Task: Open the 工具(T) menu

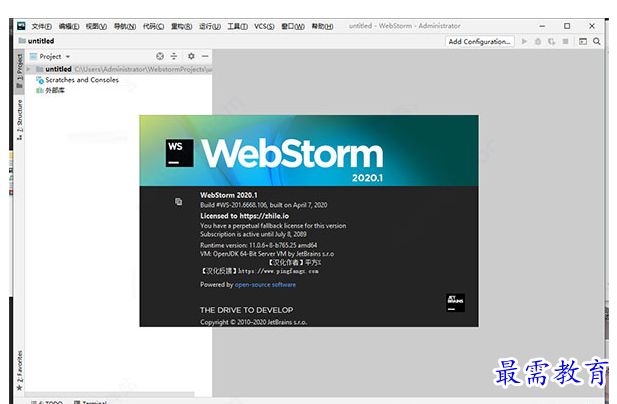Action: tap(237, 26)
